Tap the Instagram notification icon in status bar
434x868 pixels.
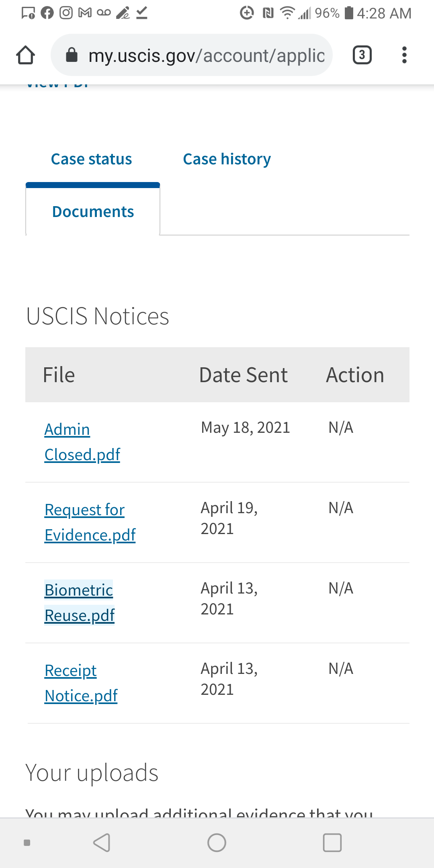(66, 13)
